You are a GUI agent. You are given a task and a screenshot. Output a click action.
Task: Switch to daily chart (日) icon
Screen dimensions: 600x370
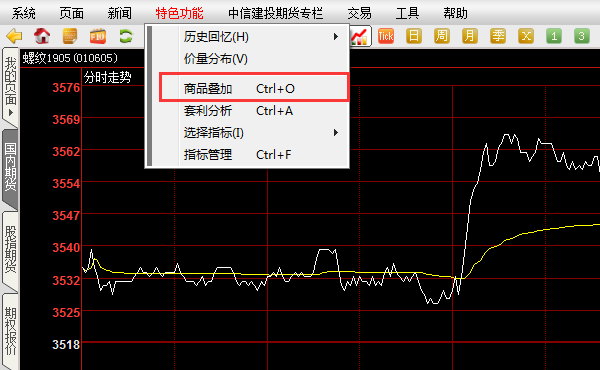(x=414, y=36)
